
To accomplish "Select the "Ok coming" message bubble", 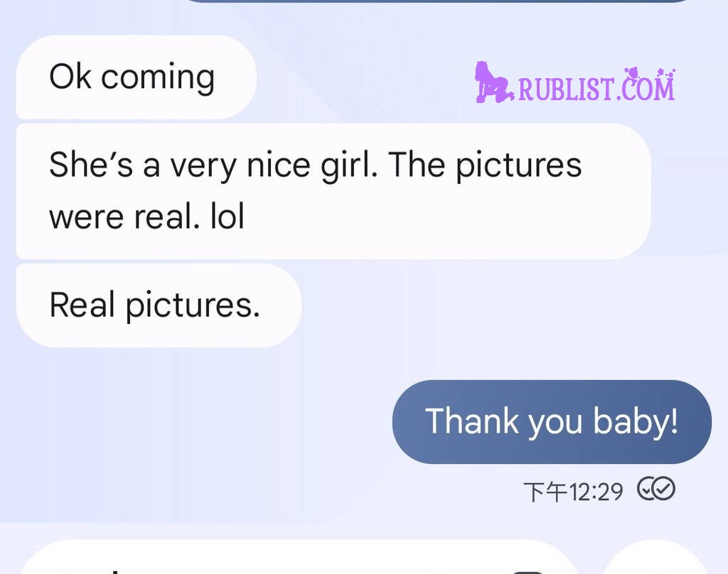I will click(x=136, y=77).
